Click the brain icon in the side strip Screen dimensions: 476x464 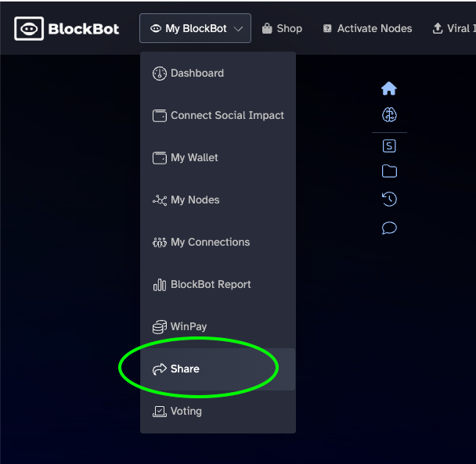[x=389, y=115]
